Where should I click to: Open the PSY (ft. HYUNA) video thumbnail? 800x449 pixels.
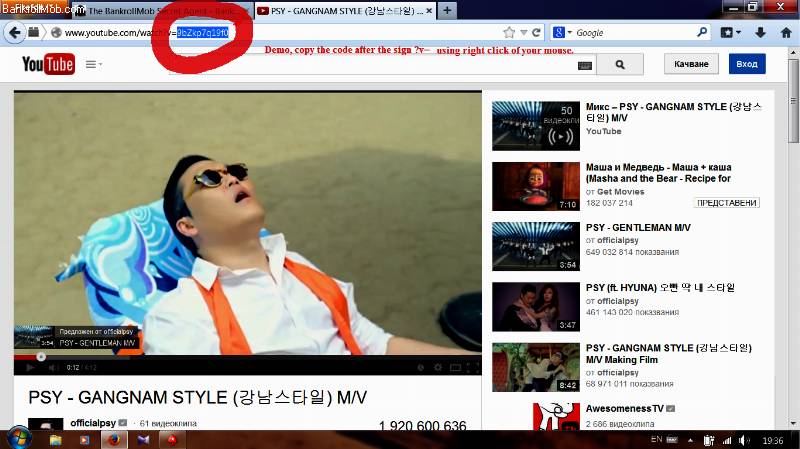[x=536, y=307]
